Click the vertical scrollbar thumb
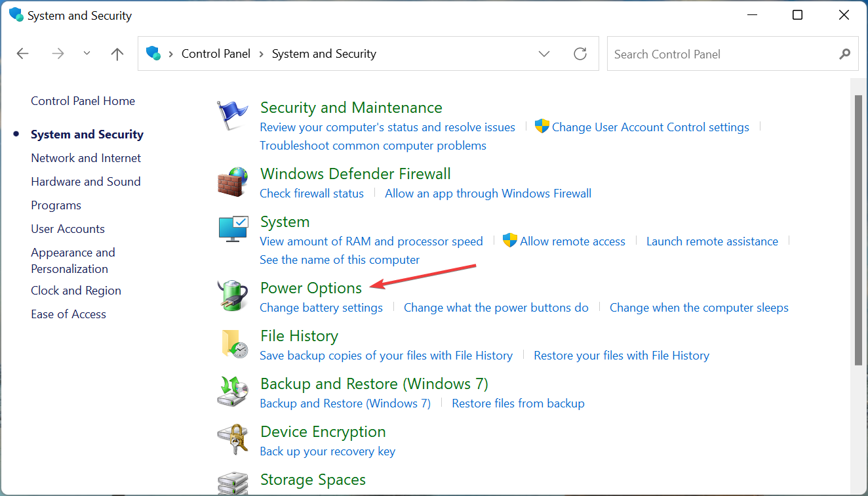The image size is (868, 496). pos(858,230)
